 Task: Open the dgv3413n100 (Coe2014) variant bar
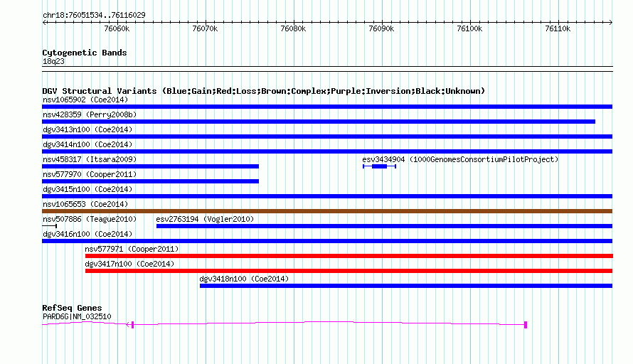327,136
